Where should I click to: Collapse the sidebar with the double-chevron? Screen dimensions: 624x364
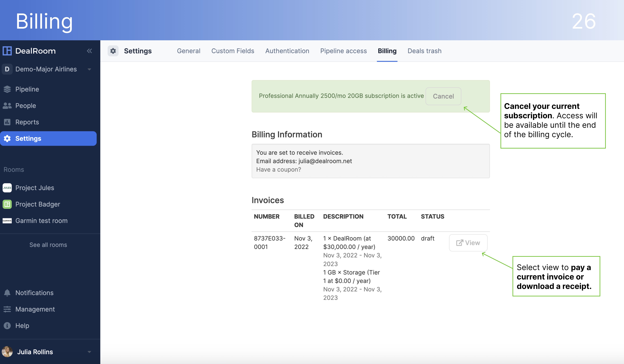pos(90,51)
